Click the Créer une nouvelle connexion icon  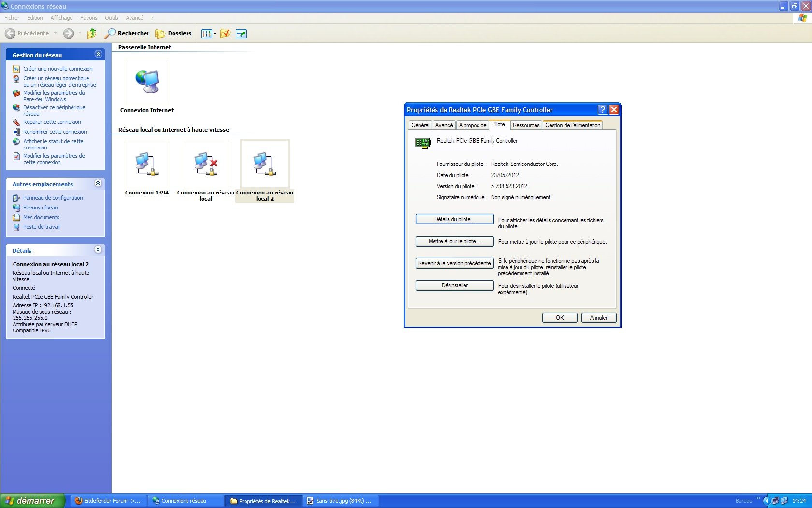tap(16, 69)
